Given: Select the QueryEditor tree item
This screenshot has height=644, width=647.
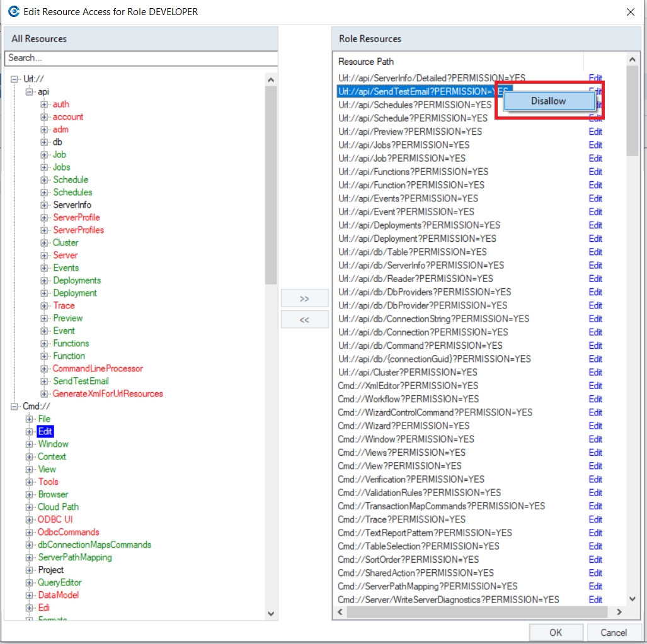Looking at the screenshot, I should coord(60,582).
